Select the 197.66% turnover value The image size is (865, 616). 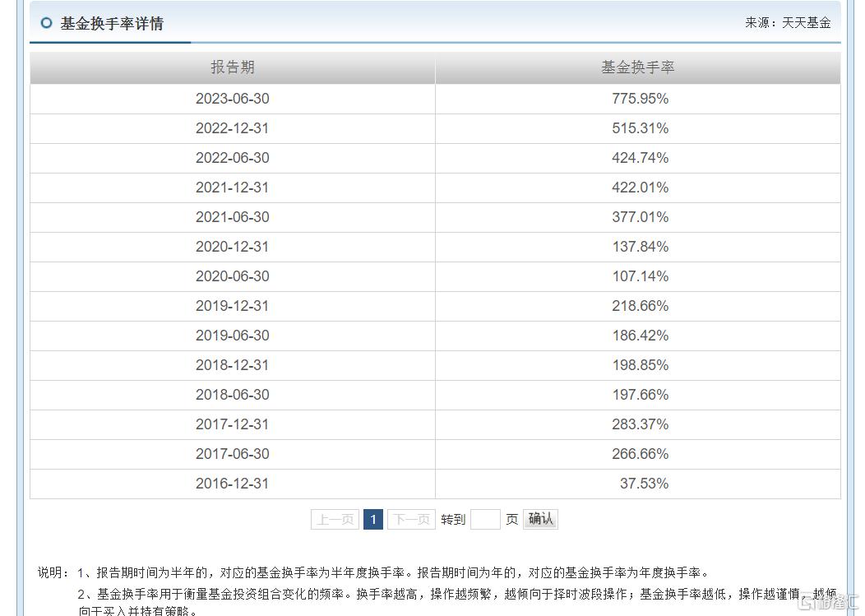click(640, 395)
